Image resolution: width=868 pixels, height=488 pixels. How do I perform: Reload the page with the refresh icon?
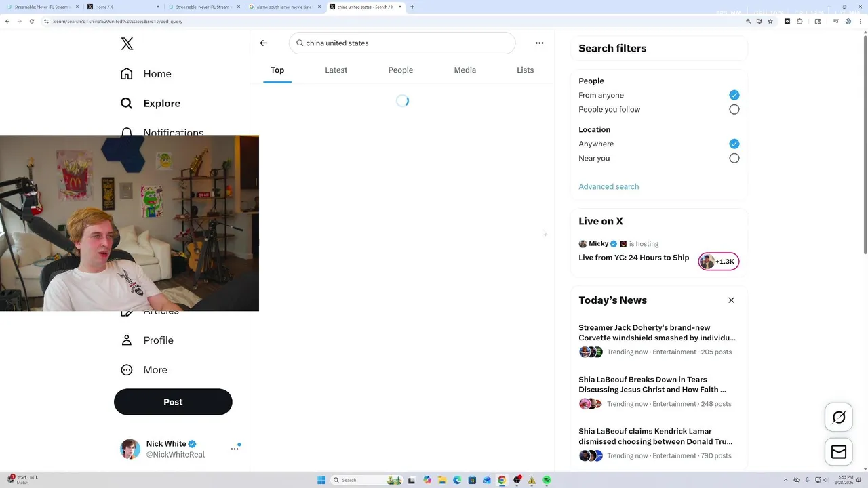(x=31, y=21)
